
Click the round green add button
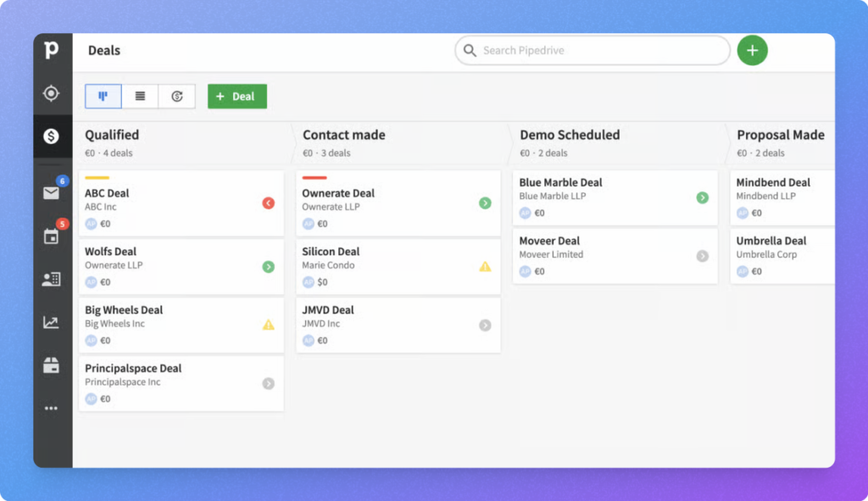(753, 50)
